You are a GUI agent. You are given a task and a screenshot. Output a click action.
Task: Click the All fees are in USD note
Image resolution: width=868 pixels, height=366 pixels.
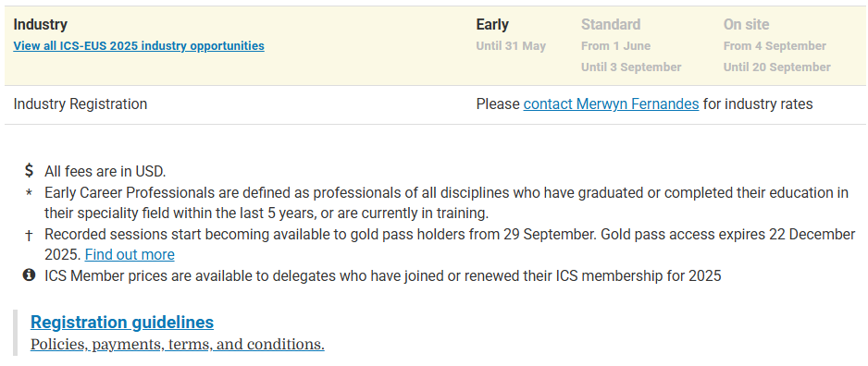pos(105,171)
